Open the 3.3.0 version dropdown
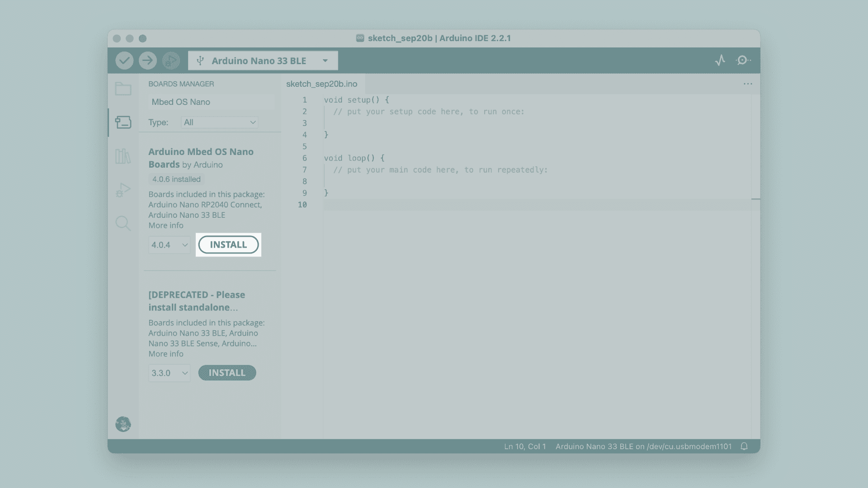Image resolution: width=868 pixels, height=488 pixels. (169, 373)
